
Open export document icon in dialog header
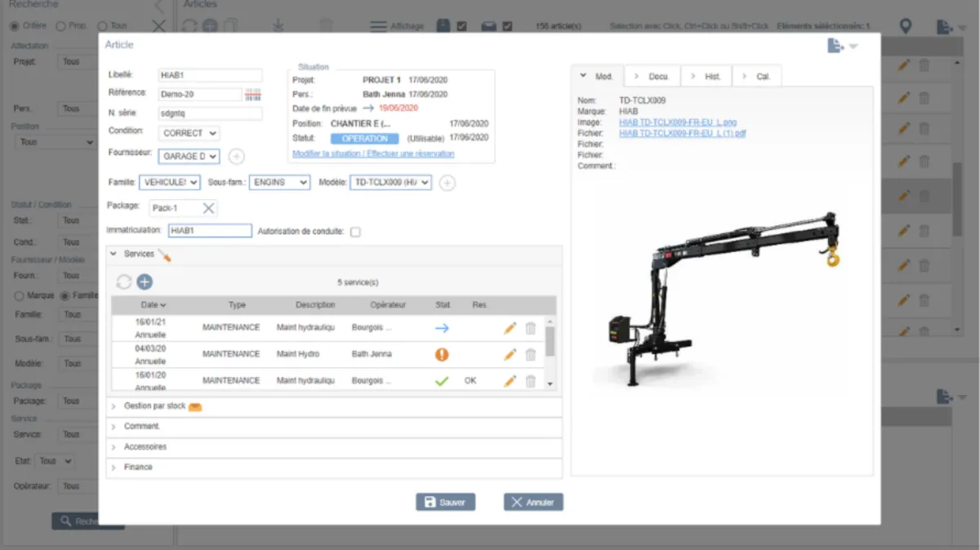835,47
